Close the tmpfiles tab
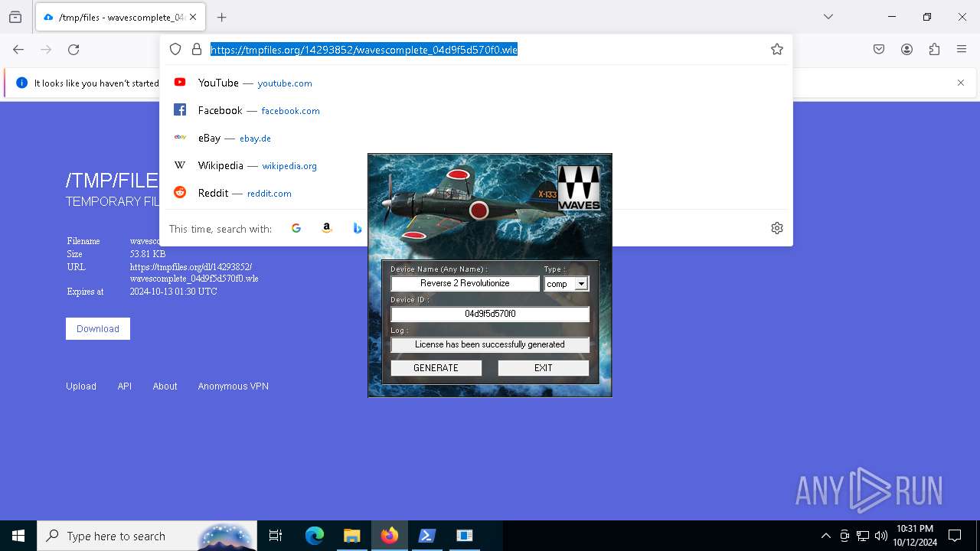The width and height of the screenshot is (980, 551). (x=193, y=17)
